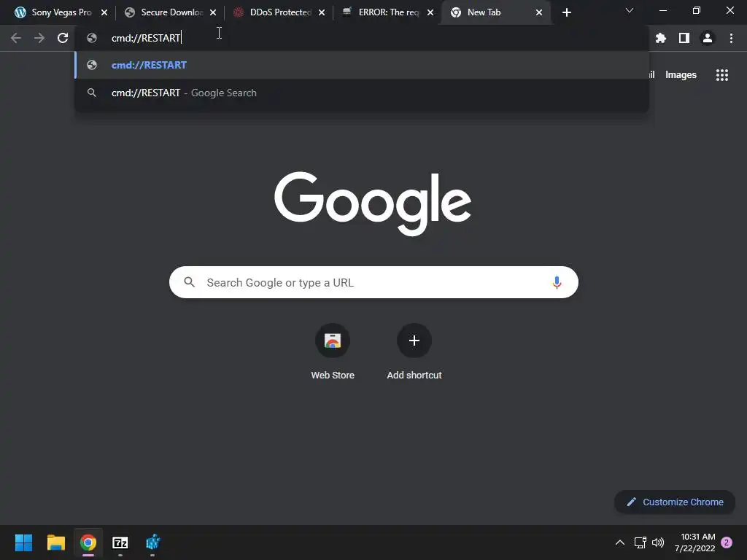Open the blue cube app on taskbar
Screen dimensions: 747x560
tap(152, 542)
